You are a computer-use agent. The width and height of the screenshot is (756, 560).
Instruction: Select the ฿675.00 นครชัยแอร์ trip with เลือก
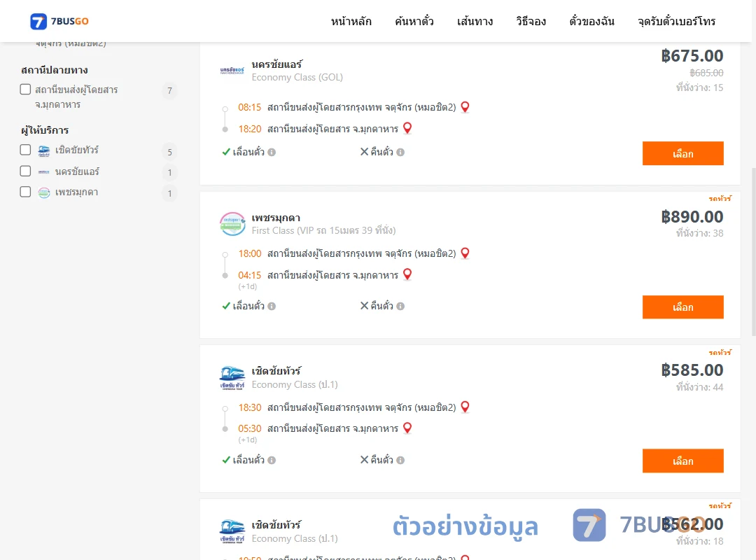click(682, 153)
